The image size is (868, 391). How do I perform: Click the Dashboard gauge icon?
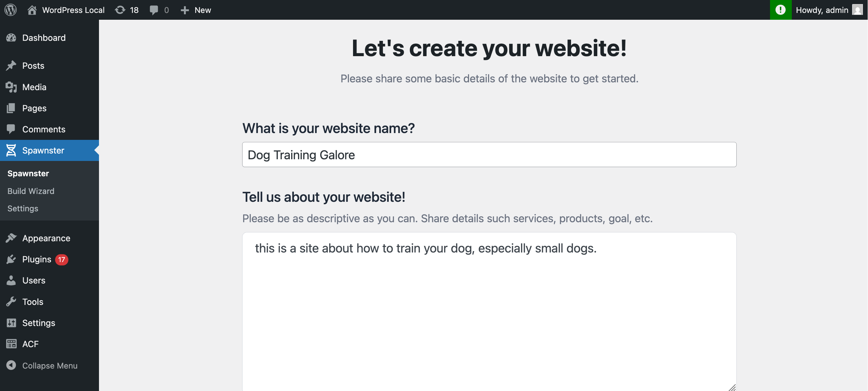[x=11, y=38]
